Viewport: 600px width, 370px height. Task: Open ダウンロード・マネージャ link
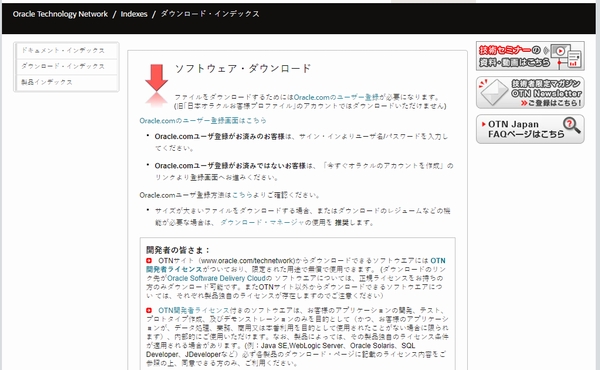(262, 222)
